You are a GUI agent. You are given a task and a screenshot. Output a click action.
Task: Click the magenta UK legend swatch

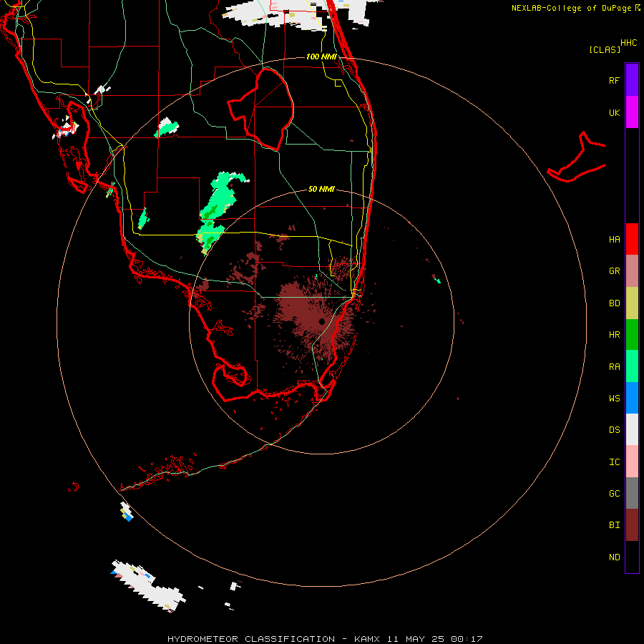tap(632, 112)
